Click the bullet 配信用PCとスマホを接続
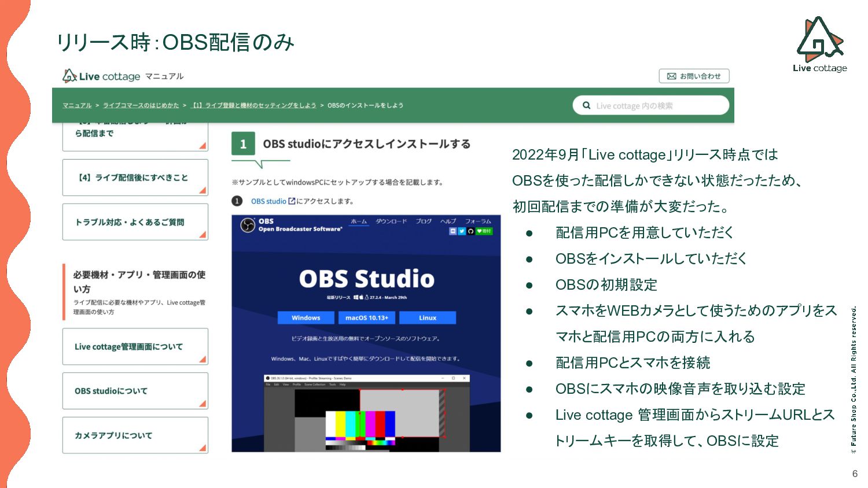The height and width of the screenshot is (488, 868). point(633,363)
